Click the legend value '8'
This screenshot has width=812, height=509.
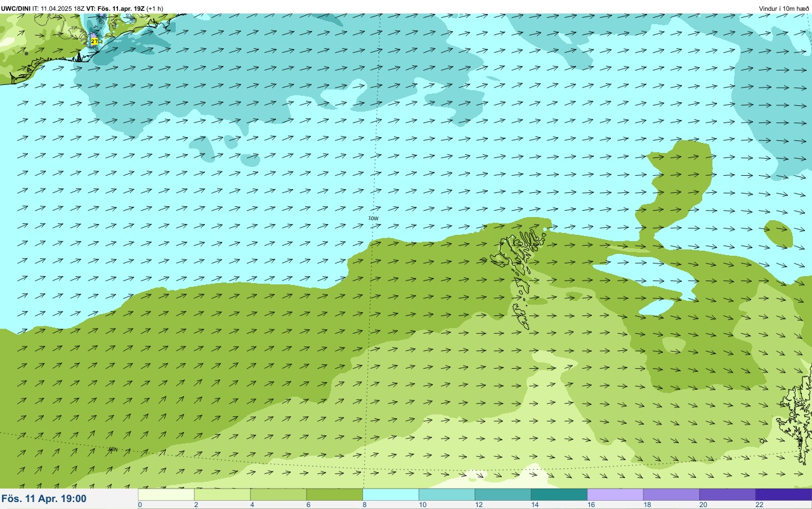(364, 505)
